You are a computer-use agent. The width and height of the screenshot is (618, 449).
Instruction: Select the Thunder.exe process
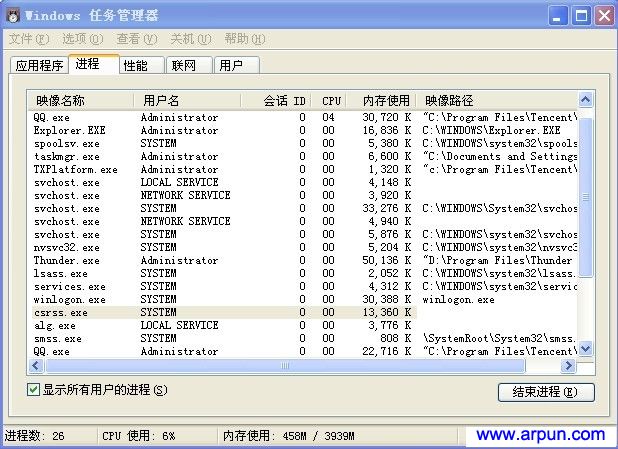click(303, 261)
